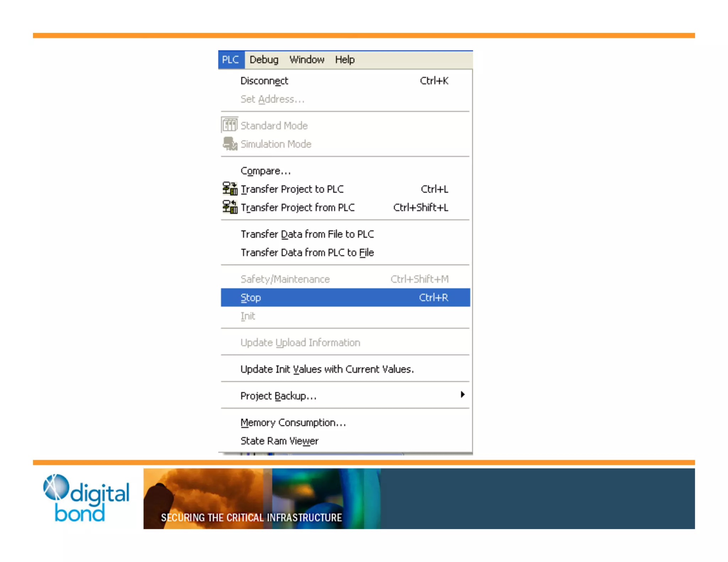The image size is (728, 562).
Task: Open Memory Consumption... entry
Action: [293, 423]
